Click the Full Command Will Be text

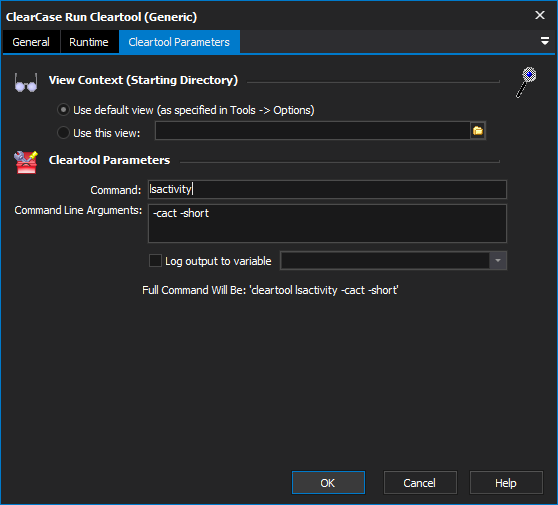(x=270, y=290)
